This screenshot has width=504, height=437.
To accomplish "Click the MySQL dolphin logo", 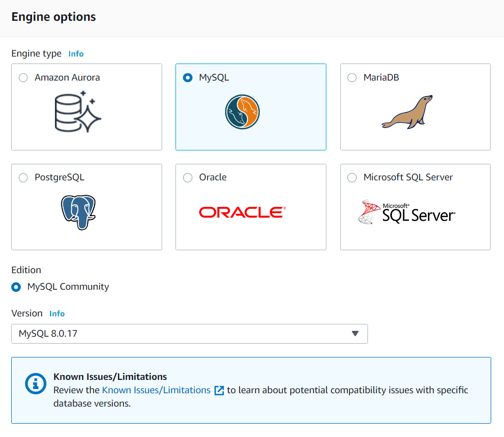I will click(242, 112).
